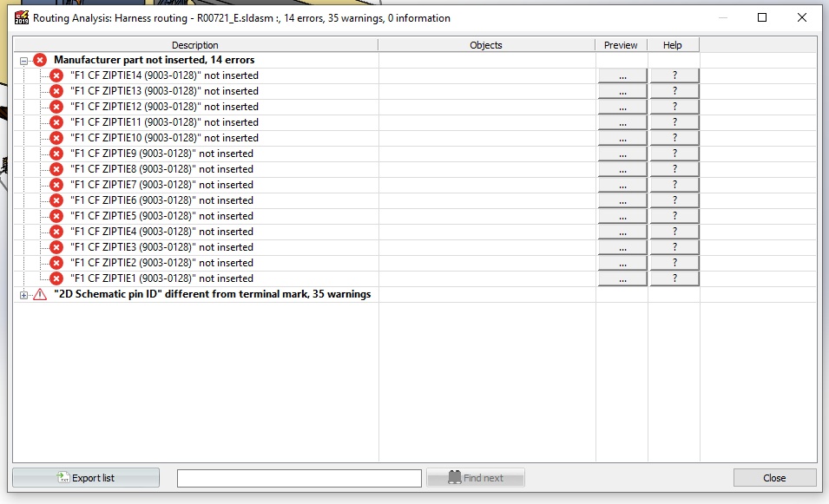Viewport: 829px width, 504px height.
Task: Click the red error icon for ZIPTIE4 row
Action: pyautogui.click(x=56, y=232)
